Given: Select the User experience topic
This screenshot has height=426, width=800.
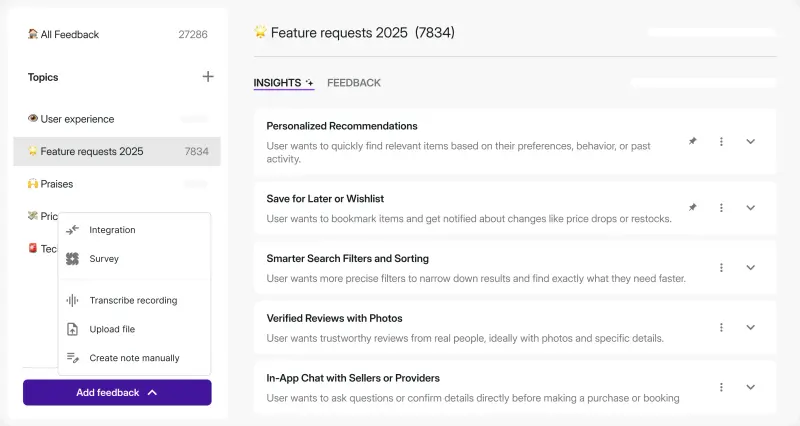Looking at the screenshot, I should 117,119.
